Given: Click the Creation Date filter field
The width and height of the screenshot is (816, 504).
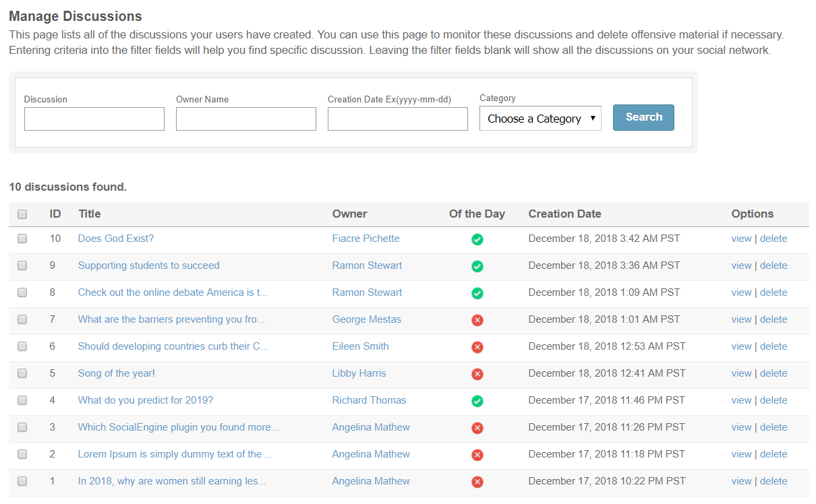Looking at the screenshot, I should coord(398,119).
